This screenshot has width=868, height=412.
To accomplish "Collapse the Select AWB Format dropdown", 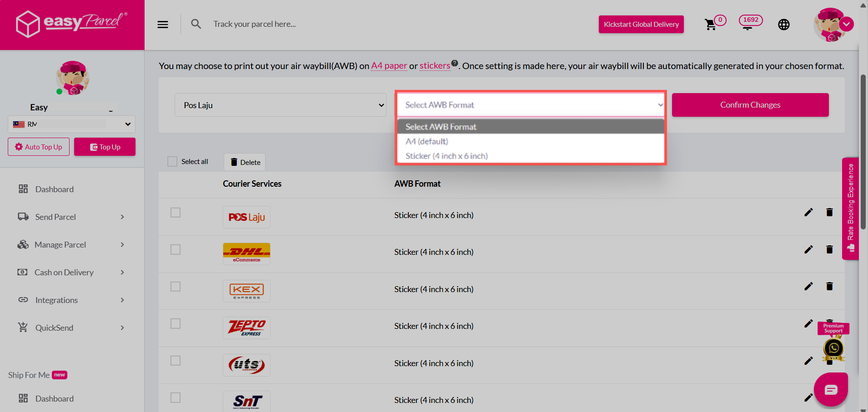I will coord(530,105).
